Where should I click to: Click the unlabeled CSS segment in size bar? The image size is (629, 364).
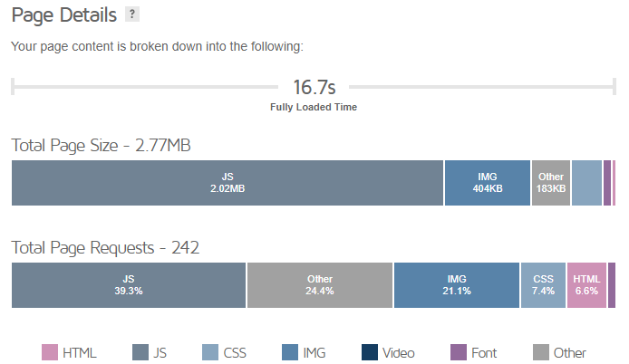(587, 183)
